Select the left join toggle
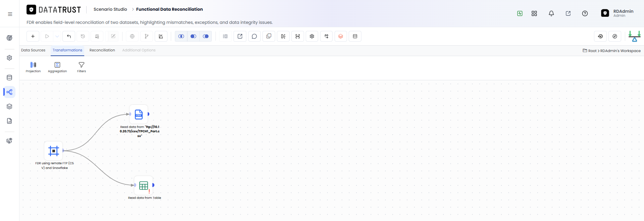This screenshot has width=644, height=221. pos(193,36)
